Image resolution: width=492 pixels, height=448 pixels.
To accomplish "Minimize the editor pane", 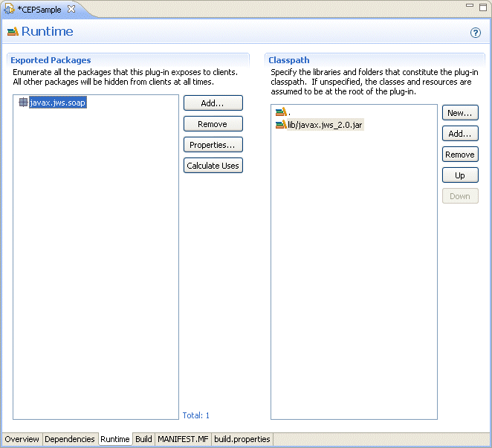I will [470, 5].
